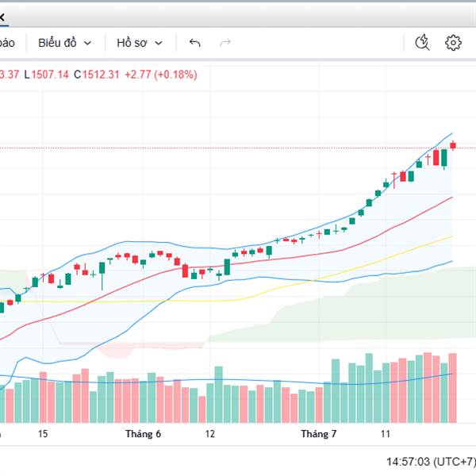Click the undo arrow icon
This screenshot has width=476, height=476.
pyautogui.click(x=195, y=43)
